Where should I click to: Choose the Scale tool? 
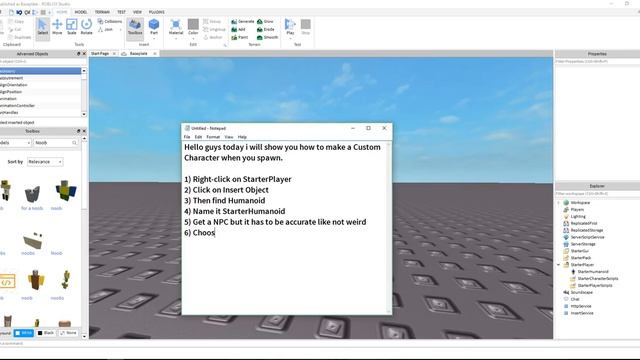tap(71, 27)
